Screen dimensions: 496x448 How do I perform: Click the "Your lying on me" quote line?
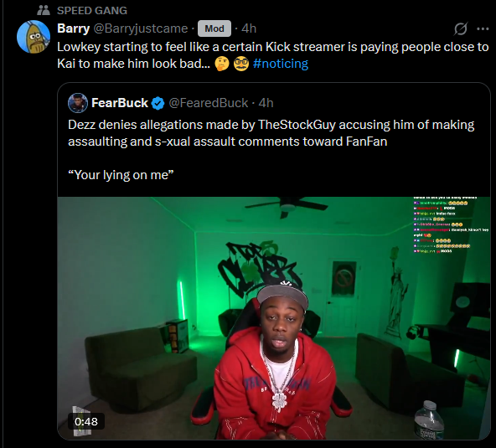(x=121, y=175)
